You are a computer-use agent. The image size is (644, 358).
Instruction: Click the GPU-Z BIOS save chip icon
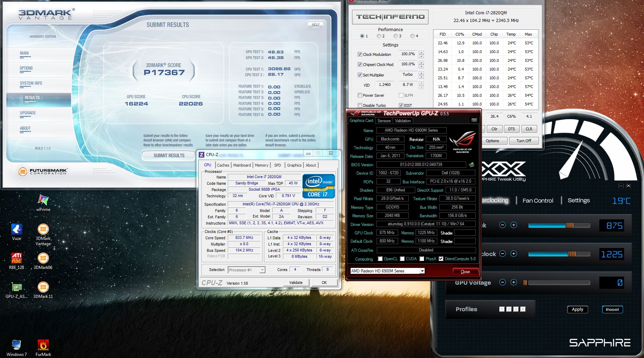click(x=471, y=165)
